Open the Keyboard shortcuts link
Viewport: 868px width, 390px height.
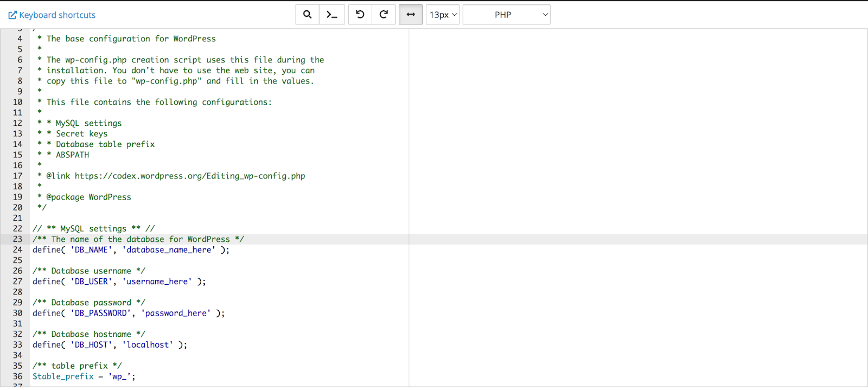[52, 15]
